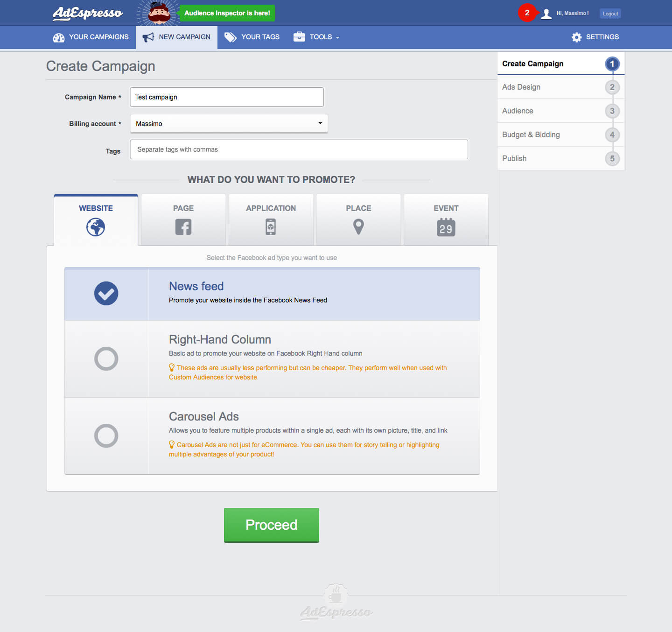Click the Logout button
Image resolution: width=672 pixels, height=632 pixels.
(610, 14)
